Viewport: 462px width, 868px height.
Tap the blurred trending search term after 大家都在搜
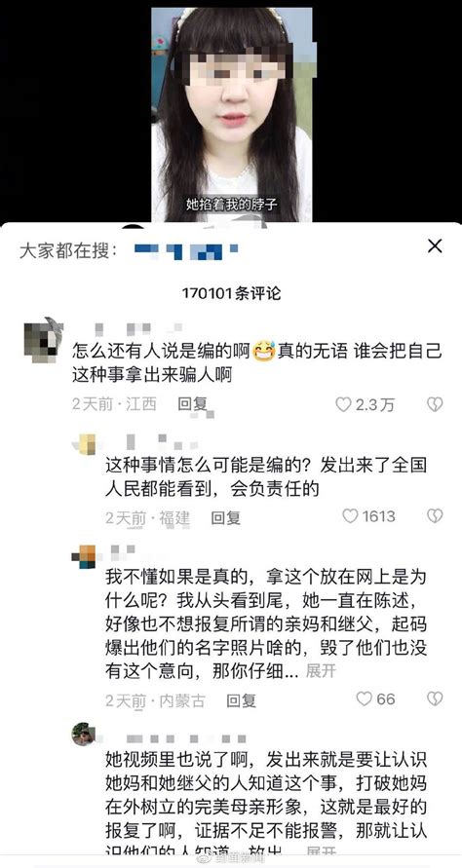(187, 250)
